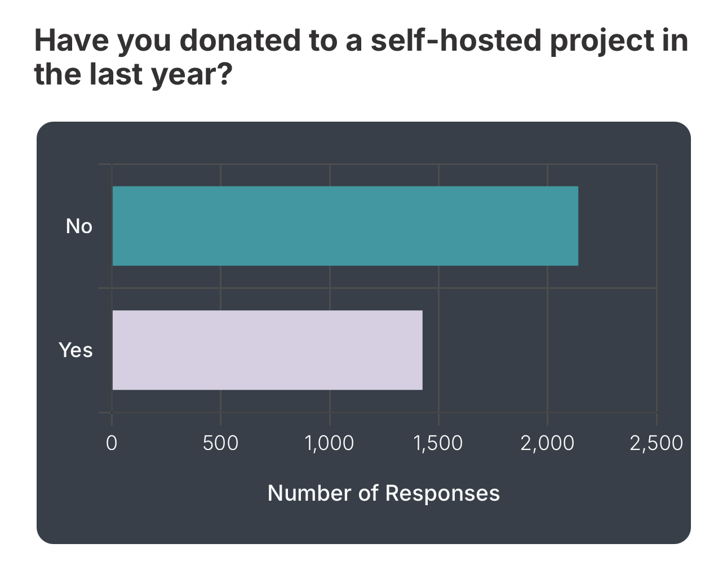
Task: Select the No axis label
Action: pyautogui.click(x=79, y=226)
